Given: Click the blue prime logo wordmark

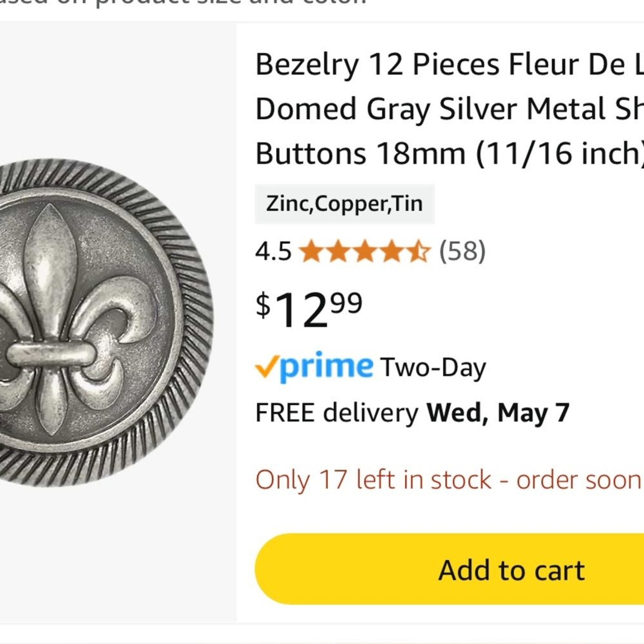Looking at the screenshot, I should (326, 366).
